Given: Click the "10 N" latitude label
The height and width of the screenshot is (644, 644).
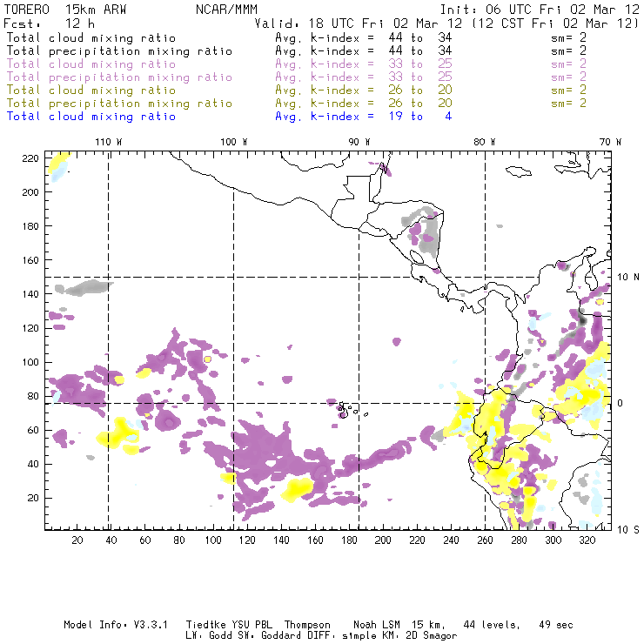Looking at the screenshot, I should pos(628,278).
